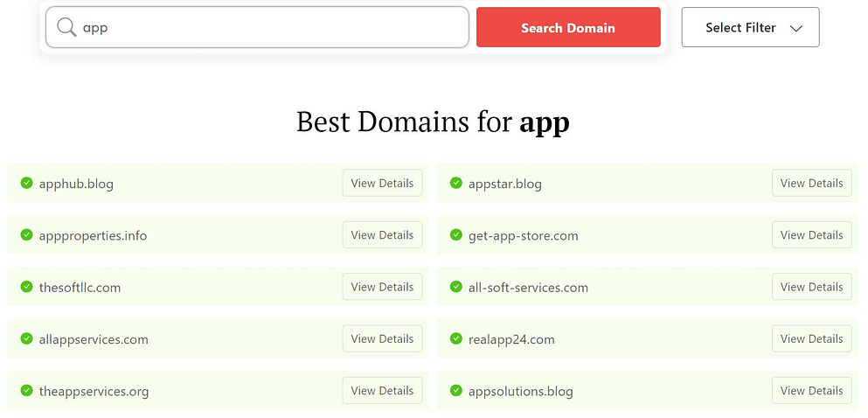This screenshot has height=418, width=868.
Task: Click green checkmark beside get-app-store.com
Action: pos(455,235)
